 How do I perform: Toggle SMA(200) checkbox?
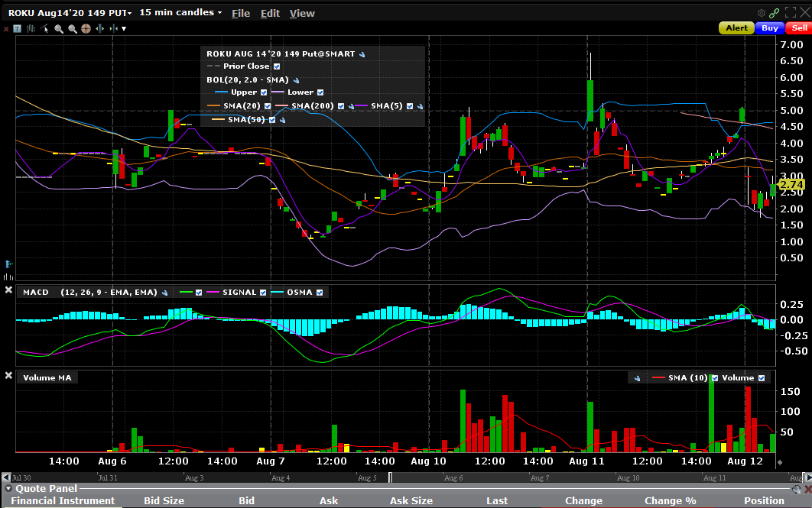coord(341,106)
